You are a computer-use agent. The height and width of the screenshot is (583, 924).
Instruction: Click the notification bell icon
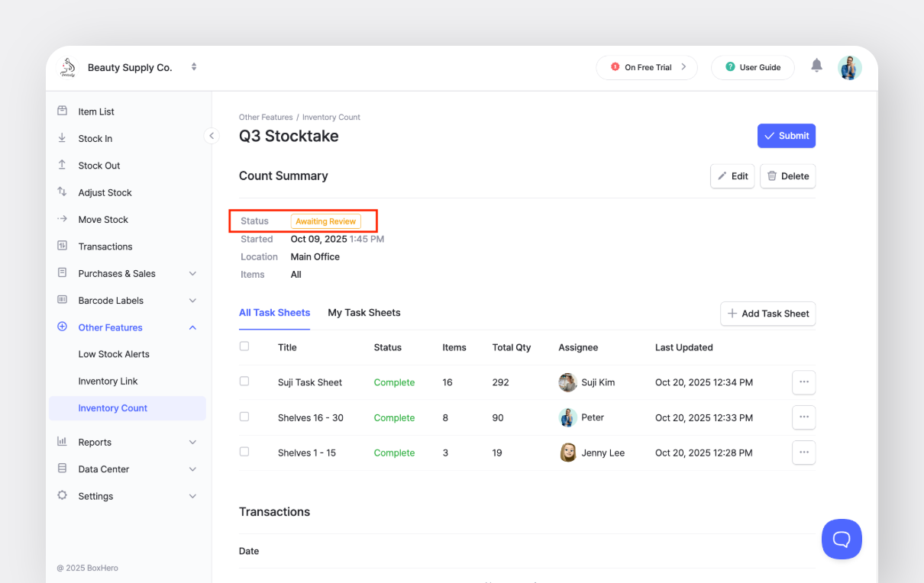click(816, 66)
